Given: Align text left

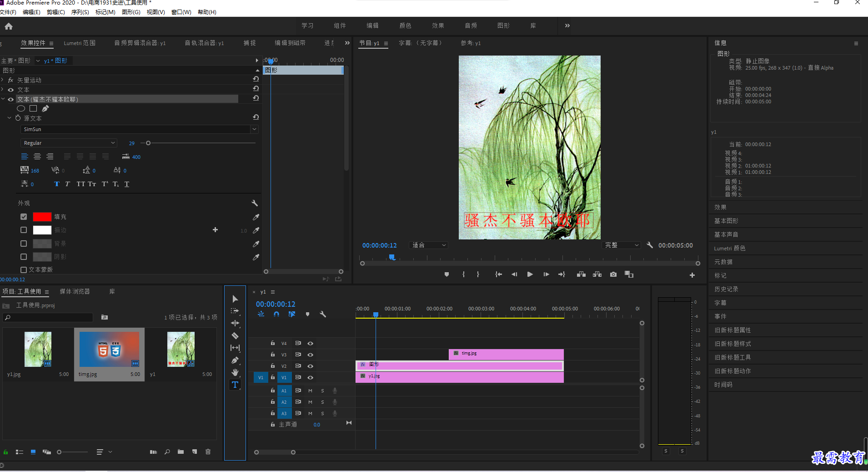Looking at the screenshot, I should 25,156.
